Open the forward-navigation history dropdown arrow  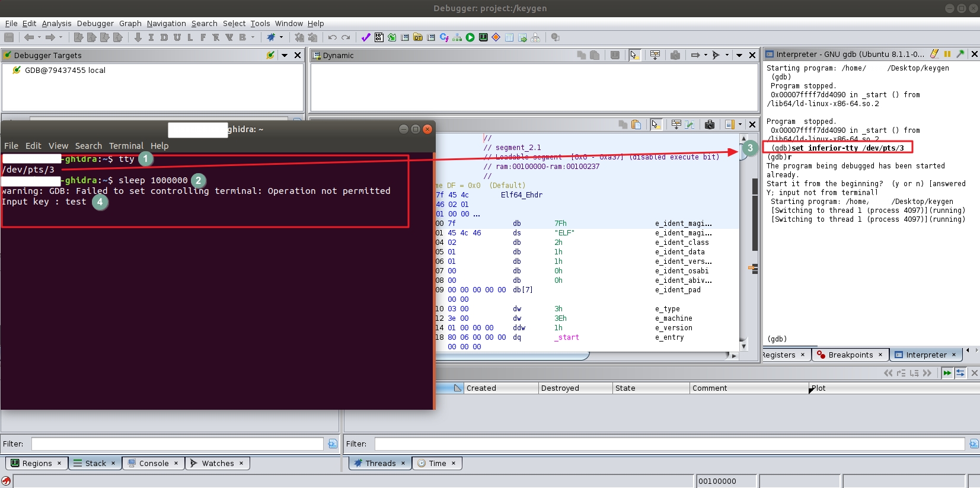tap(60, 37)
